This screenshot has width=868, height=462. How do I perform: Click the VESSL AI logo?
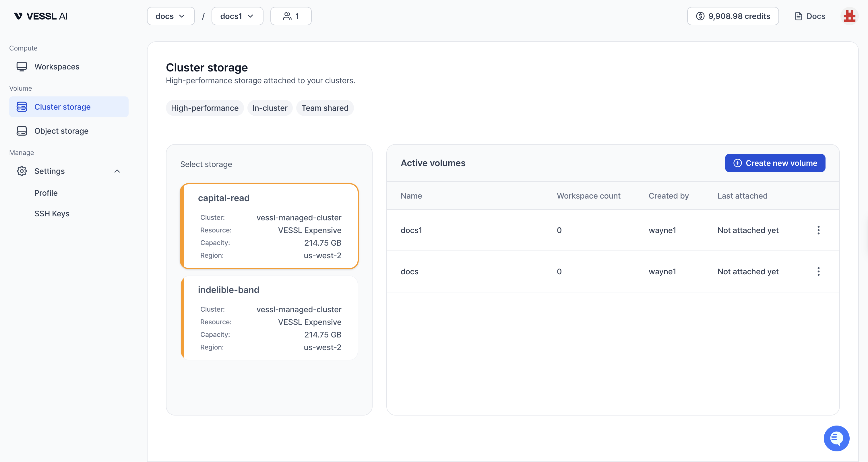click(40, 16)
